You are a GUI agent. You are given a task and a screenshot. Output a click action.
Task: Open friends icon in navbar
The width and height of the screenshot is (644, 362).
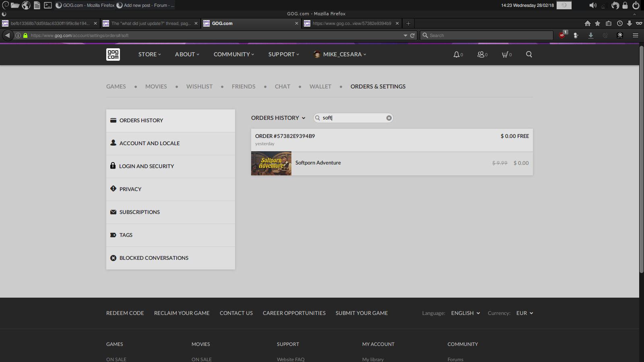click(481, 54)
